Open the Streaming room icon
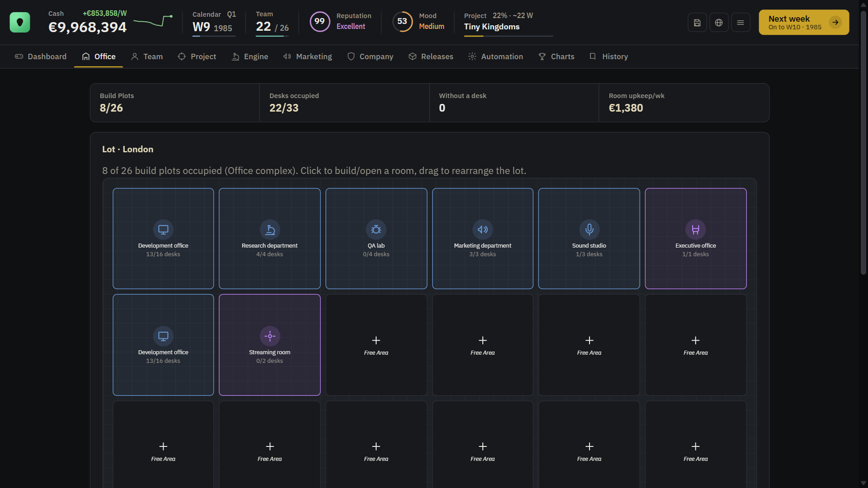 click(x=270, y=336)
